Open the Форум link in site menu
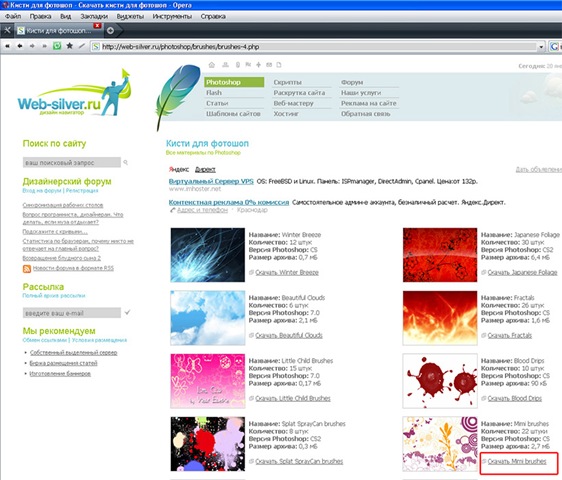562x480 pixels. 352,82
